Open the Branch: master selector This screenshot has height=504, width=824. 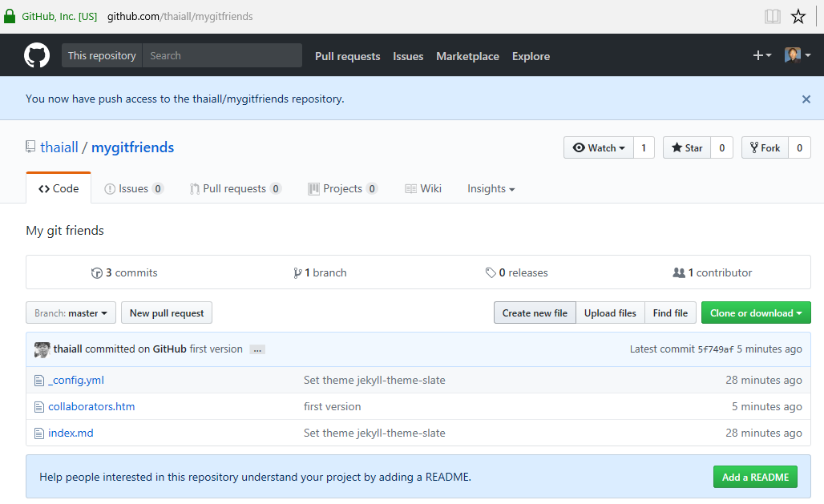[71, 313]
